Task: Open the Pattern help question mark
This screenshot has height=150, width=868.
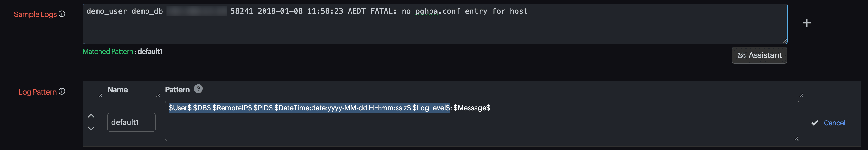Action: [x=199, y=89]
